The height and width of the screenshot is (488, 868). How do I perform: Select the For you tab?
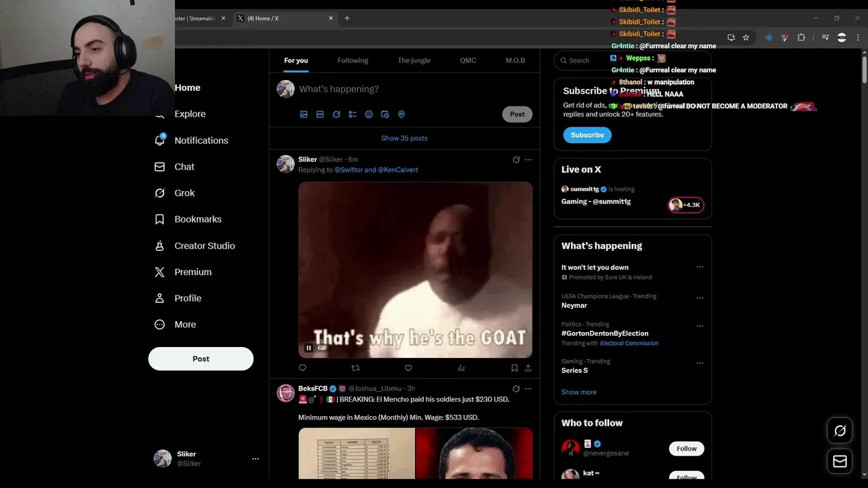[x=296, y=60]
